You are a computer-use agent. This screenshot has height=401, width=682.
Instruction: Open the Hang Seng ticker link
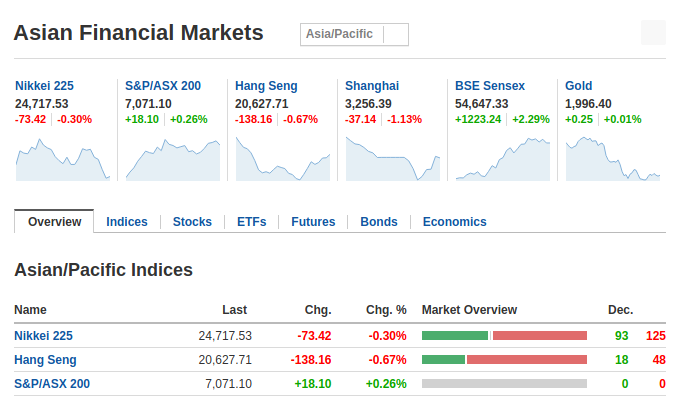tap(266, 86)
